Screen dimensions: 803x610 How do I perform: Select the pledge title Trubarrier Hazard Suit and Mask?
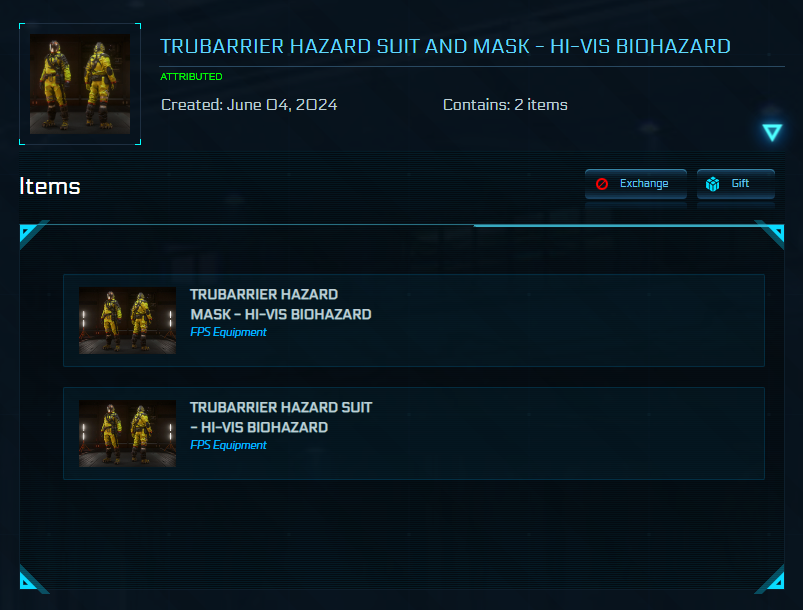point(445,47)
